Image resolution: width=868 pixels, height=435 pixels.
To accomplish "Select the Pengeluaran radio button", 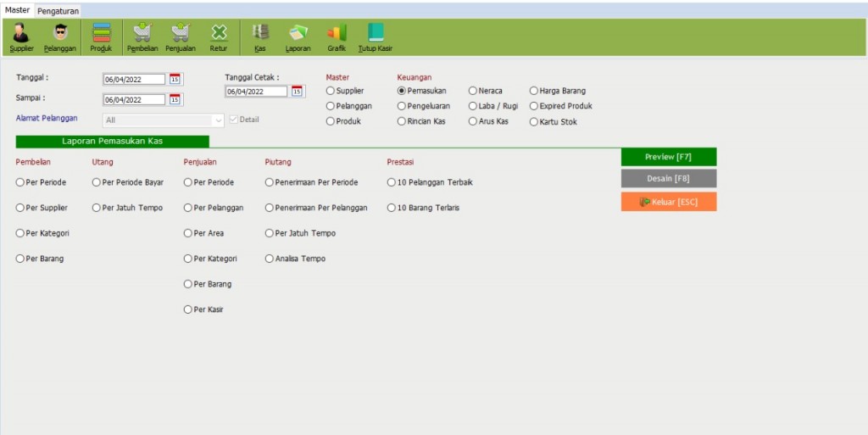I will click(x=402, y=106).
